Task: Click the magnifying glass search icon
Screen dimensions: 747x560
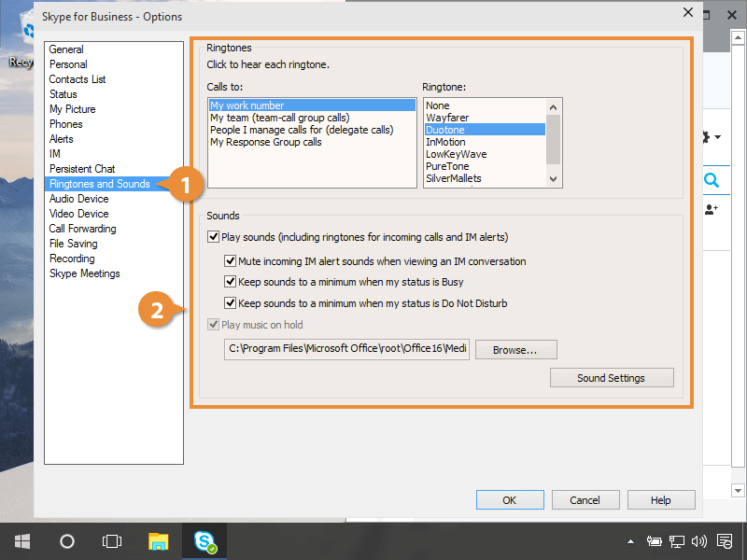Action: coord(712,181)
